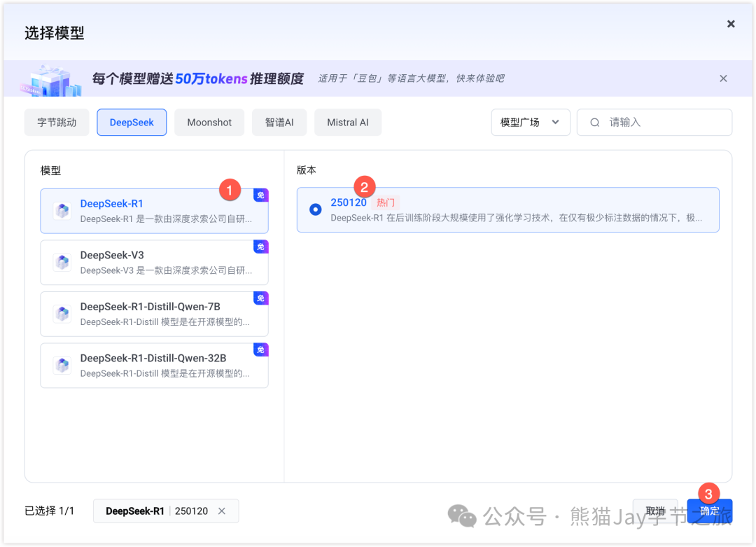
Task: Close the model selection dialog
Action: pyautogui.click(x=731, y=24)
